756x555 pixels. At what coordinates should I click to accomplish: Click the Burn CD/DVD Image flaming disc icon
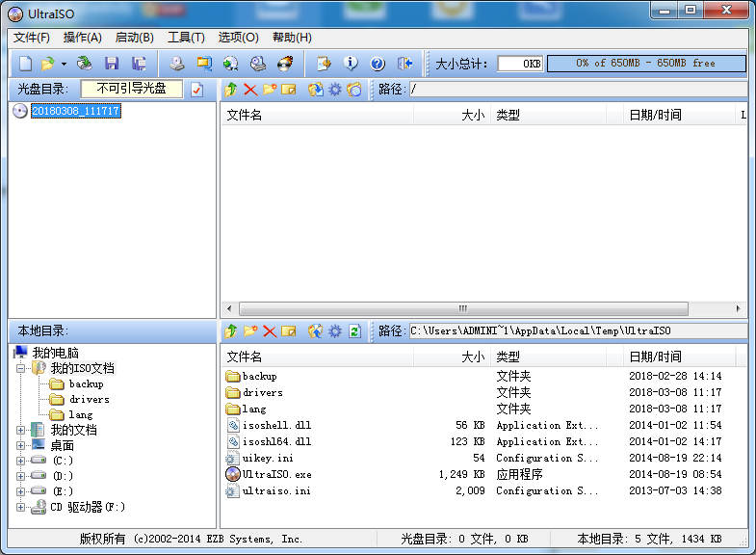coord(285,64)
